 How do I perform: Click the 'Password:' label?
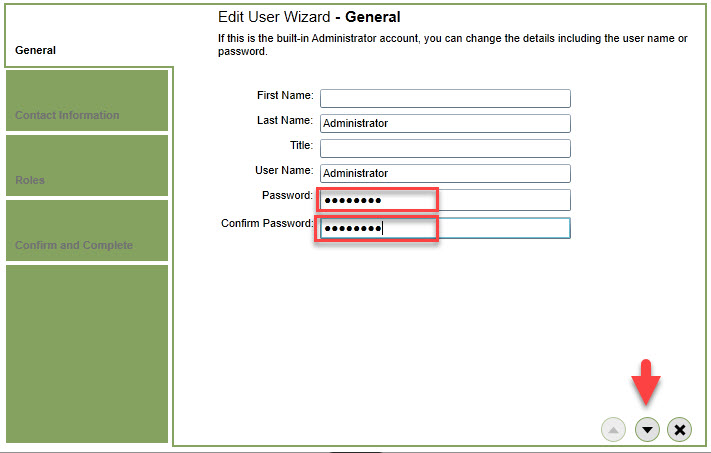tap(287, 195)
